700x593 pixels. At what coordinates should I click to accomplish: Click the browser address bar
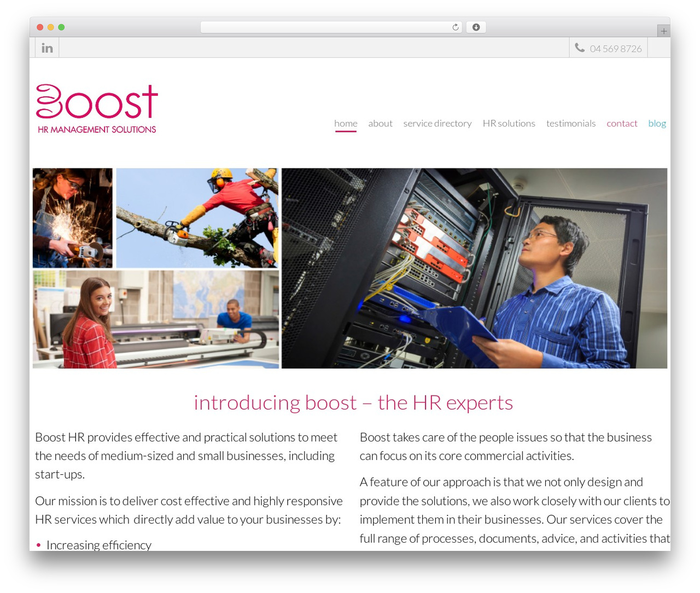click(331, 27)
